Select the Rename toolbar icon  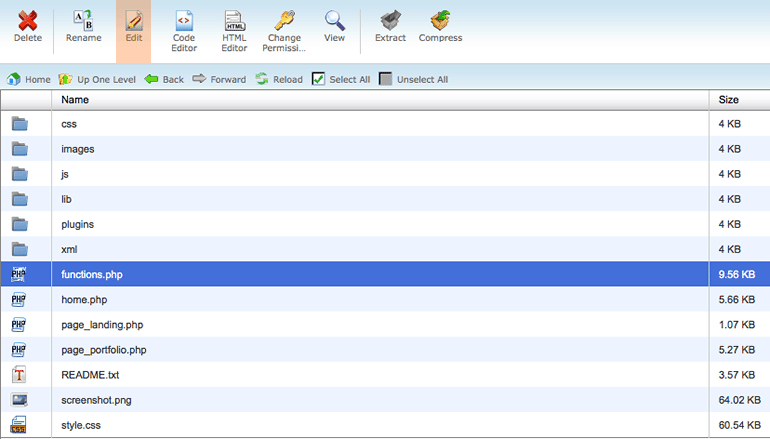click(83, 20)
